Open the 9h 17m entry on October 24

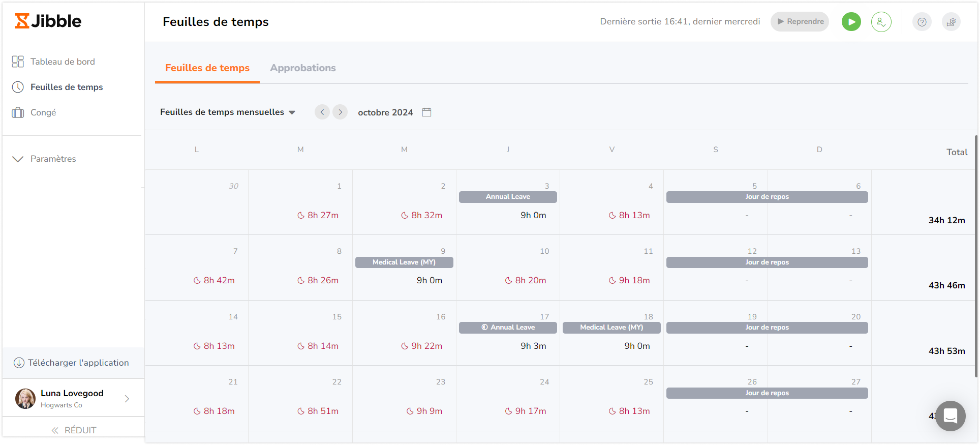pos(526,411)
